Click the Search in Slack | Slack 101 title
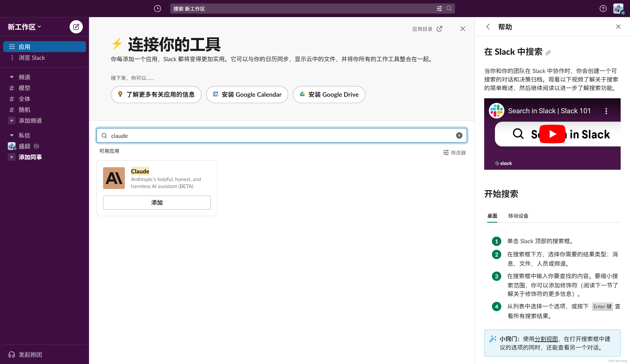The width and height of the screenshot is (630, 364). pyautogui.click(x=549, y=111)
